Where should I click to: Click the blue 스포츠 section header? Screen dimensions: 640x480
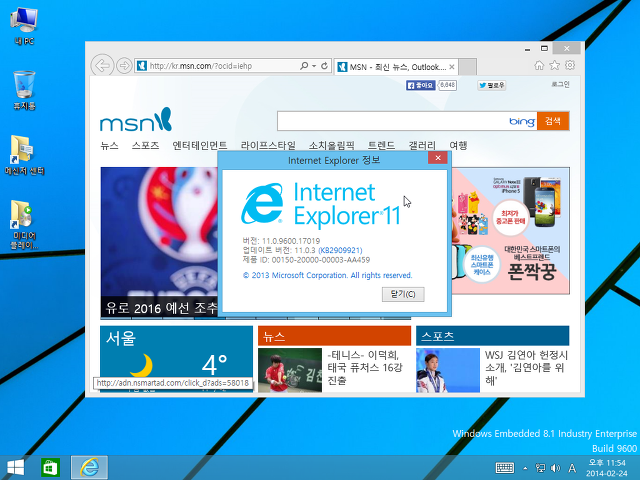click(x=492, y=336)
